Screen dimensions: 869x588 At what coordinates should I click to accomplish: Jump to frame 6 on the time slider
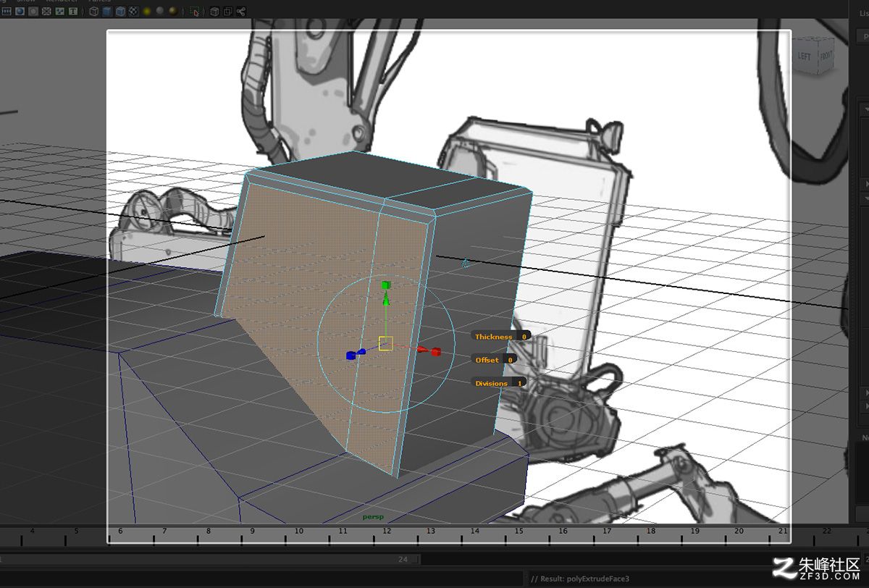click(x=120, y=532)
